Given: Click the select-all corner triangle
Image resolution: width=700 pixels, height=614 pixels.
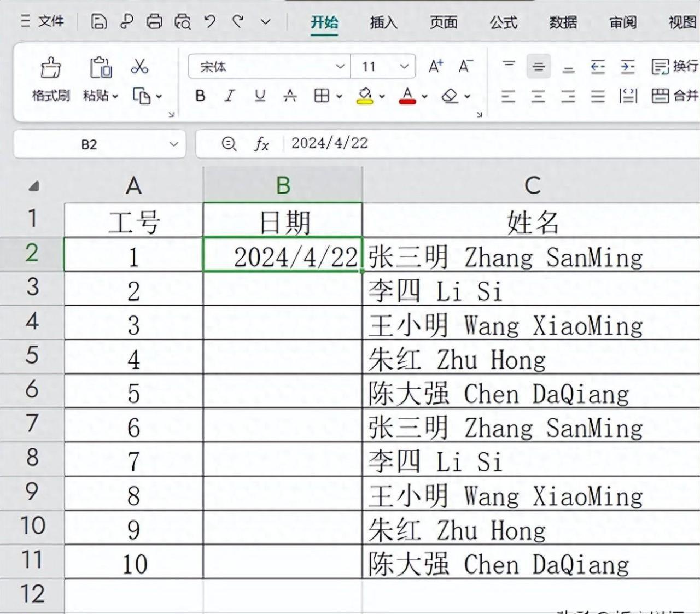Looking at the screenshot, I should (33, 186).
